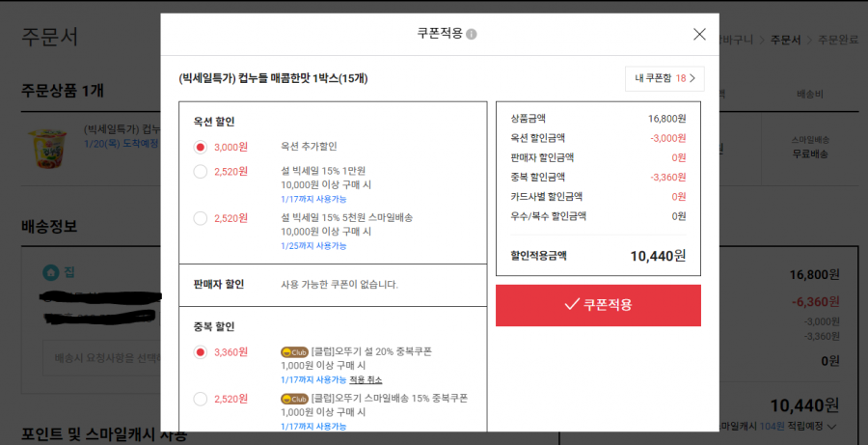Viewport: 868px width, 445px height.
Task: Click 상품금액 16,800원 value in summary
Action: click(667, 119)
